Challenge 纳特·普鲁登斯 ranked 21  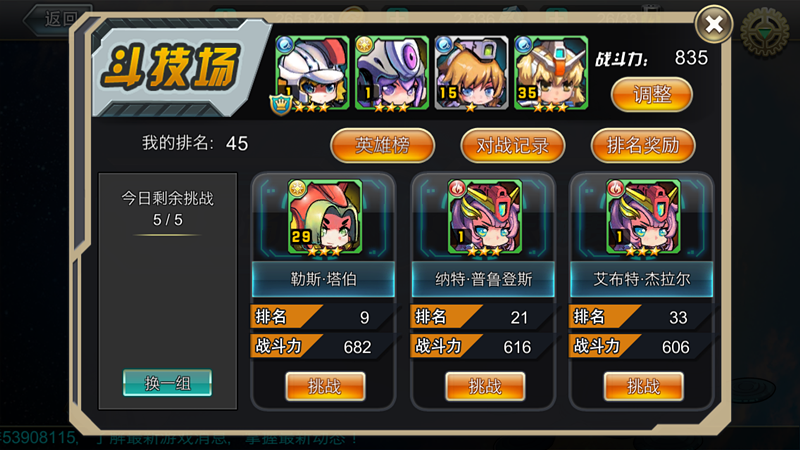(485, 386)
